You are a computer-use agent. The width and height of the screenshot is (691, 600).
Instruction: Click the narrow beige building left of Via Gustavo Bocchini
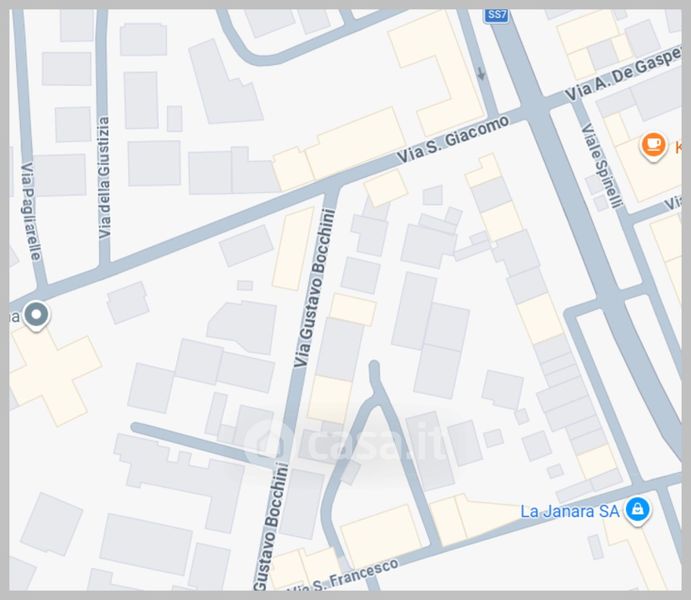pos(293,249)
